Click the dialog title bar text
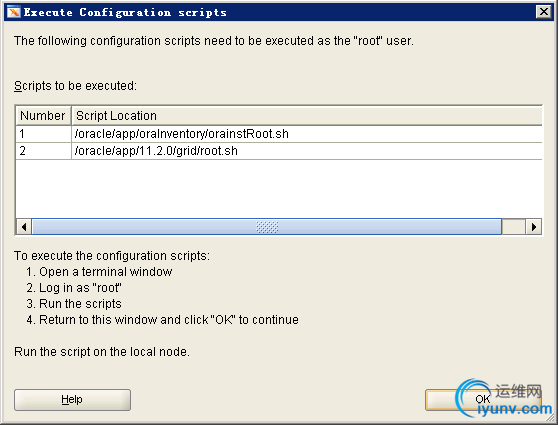The image size is (558, 425). 125,12
